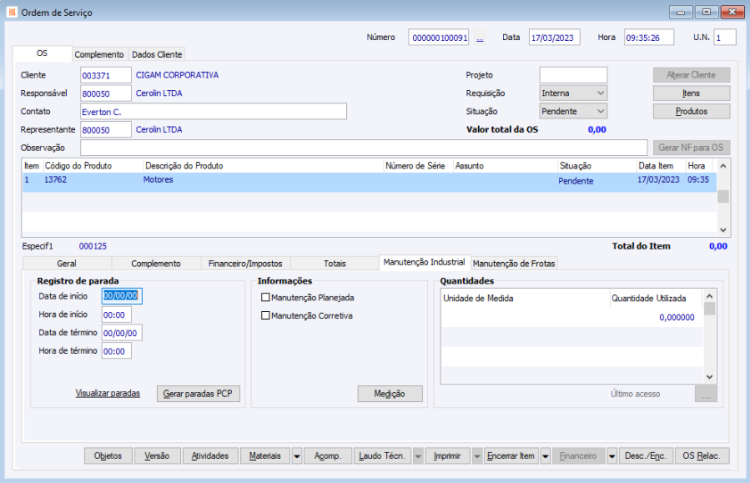
Task: Switch to the Dados Cliente tab
Action: (x=157, y=55)
